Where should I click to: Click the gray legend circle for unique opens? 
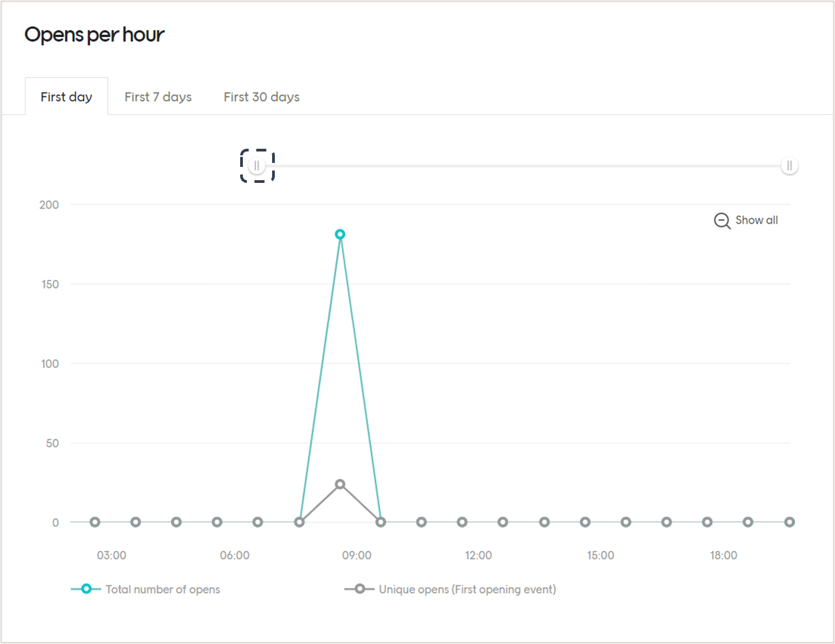tap(359, 589)
